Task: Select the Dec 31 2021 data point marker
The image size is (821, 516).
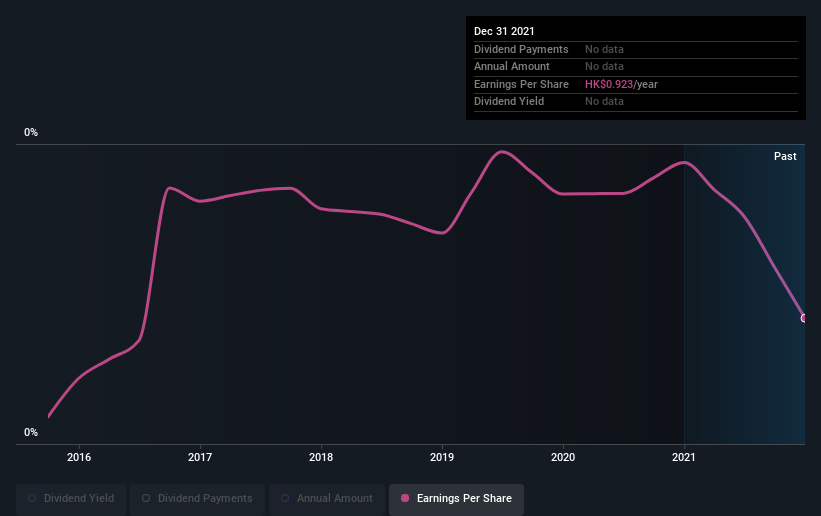Action: [x=803, y=318]
